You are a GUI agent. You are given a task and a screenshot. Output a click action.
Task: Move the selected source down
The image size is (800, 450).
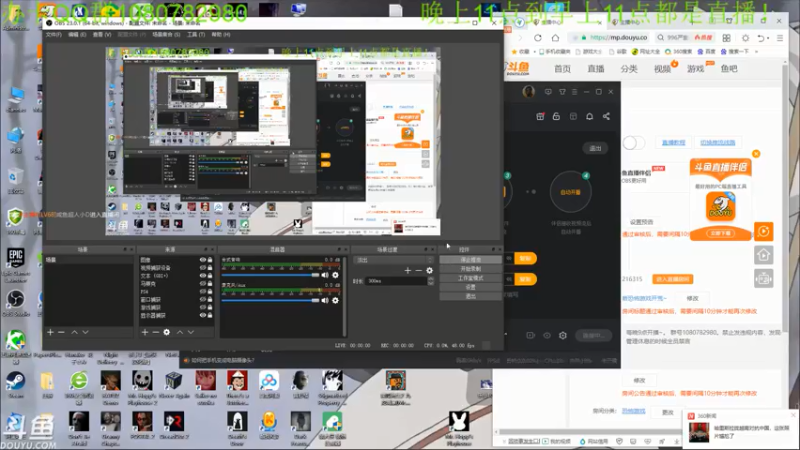(x=190, y=332)
